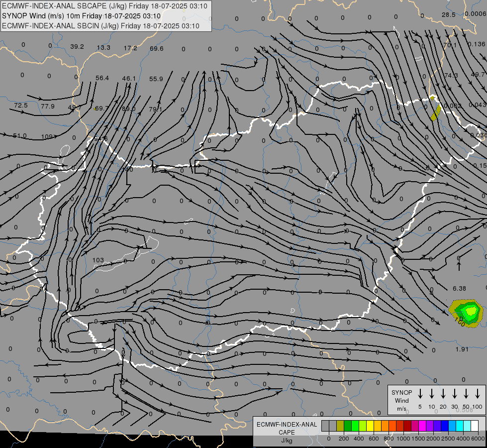The width and height of the screenshot is (487, 448).
Task: Click the map value 46.1
Action: pos(129,79)
